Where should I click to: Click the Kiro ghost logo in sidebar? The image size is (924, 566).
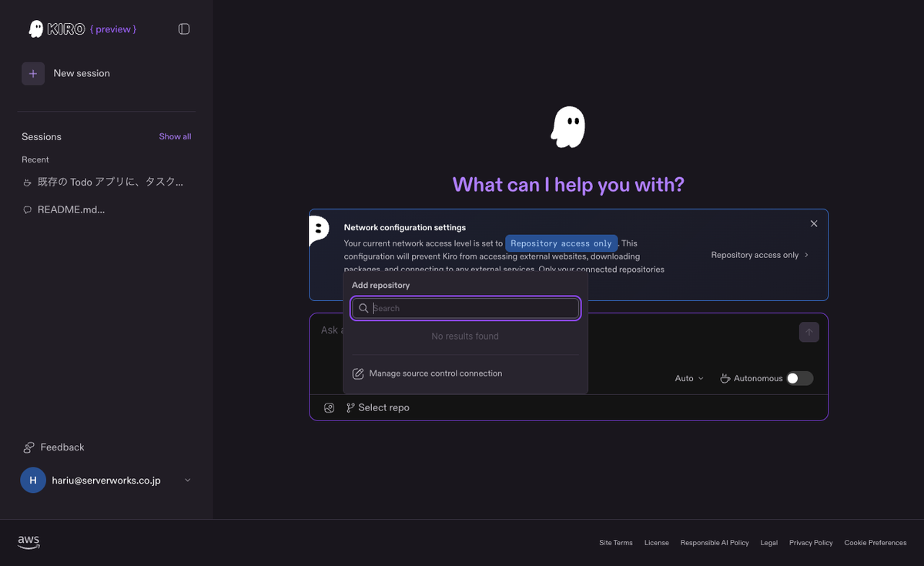click(x=35, y=28)
